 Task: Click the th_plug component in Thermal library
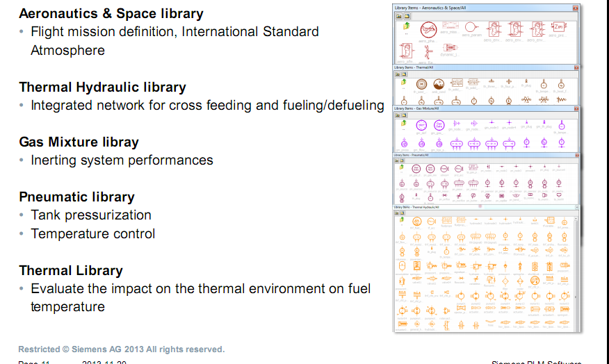526,83
